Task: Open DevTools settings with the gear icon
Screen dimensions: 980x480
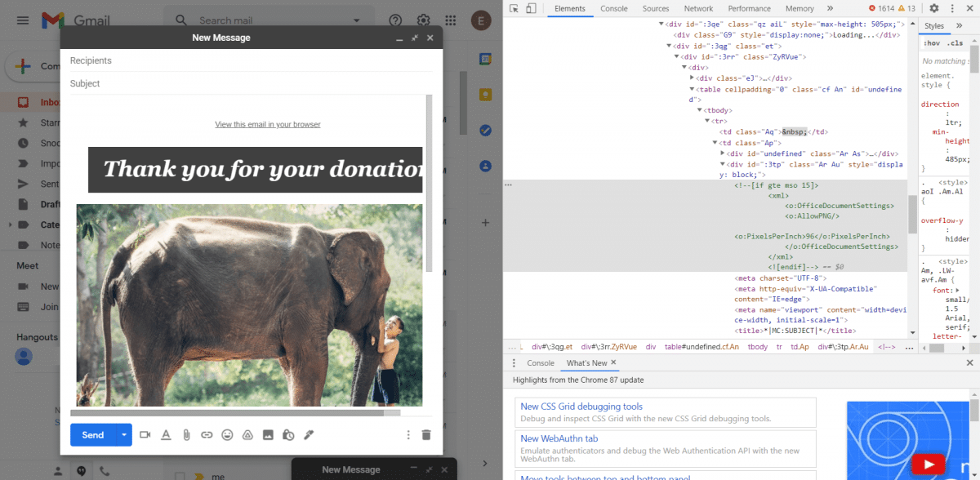Action: pyautogui.click(x=933, y=8)
